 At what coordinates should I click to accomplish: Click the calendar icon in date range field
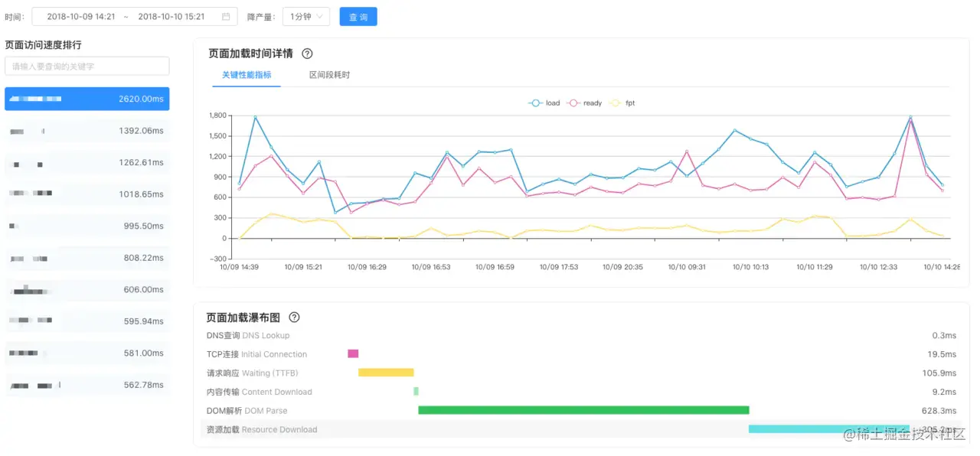[226, 17]
